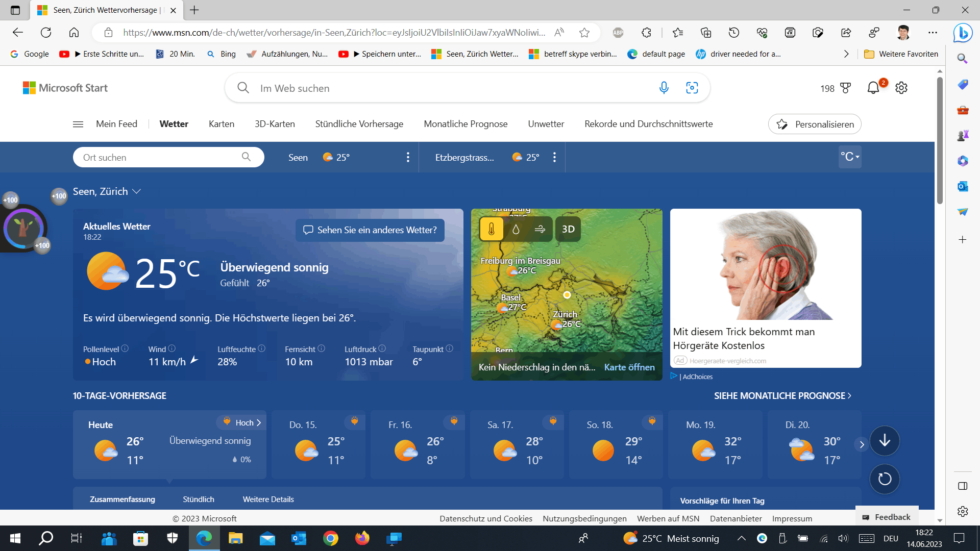
Task: Open hamburger menu beside Mein Feed
Action: [78, 124]
